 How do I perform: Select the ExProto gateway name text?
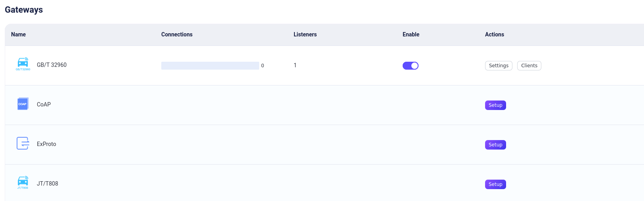tap(46, 144)
